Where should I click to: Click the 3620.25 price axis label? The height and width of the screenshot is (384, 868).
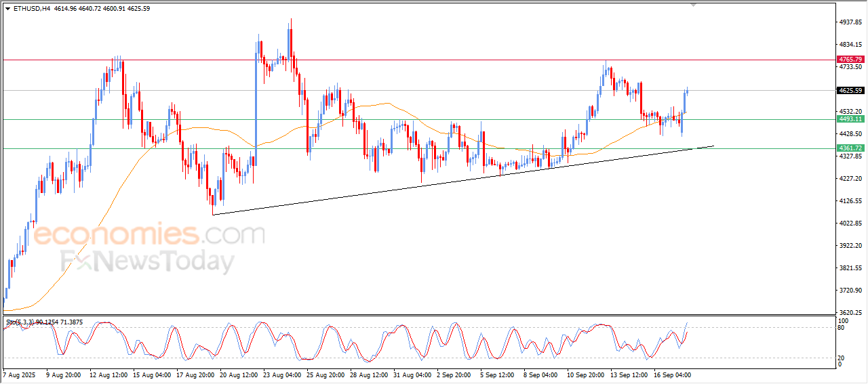click(850, 313)
